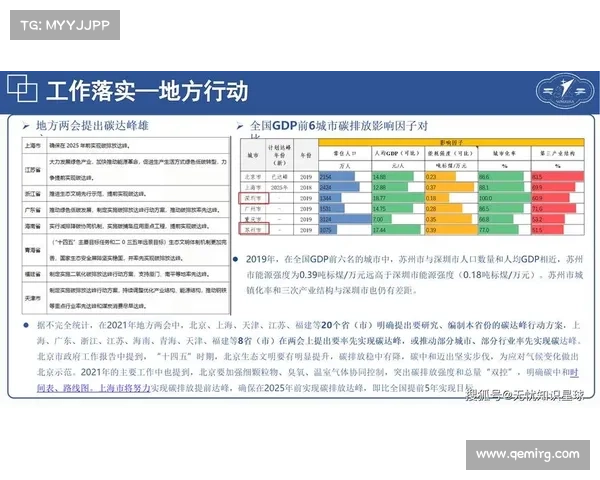Click the 已达峰 cell in the Beijing row
600x480 pixels.
pyautogui.click(x=279, y=177)
